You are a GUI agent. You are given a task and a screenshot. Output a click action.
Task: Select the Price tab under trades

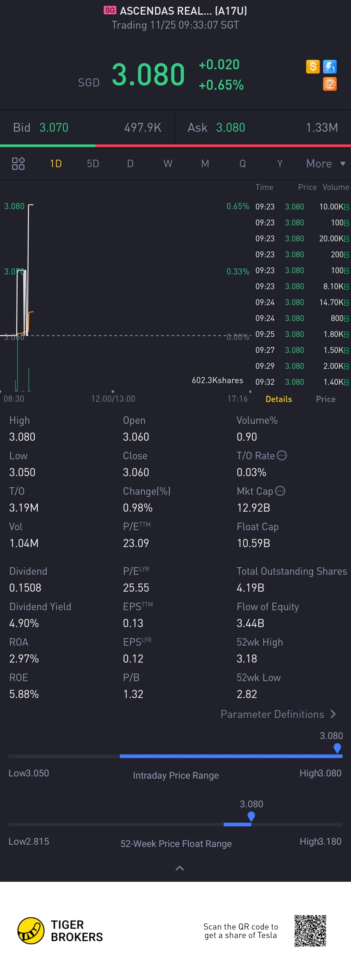click(326, 399)
